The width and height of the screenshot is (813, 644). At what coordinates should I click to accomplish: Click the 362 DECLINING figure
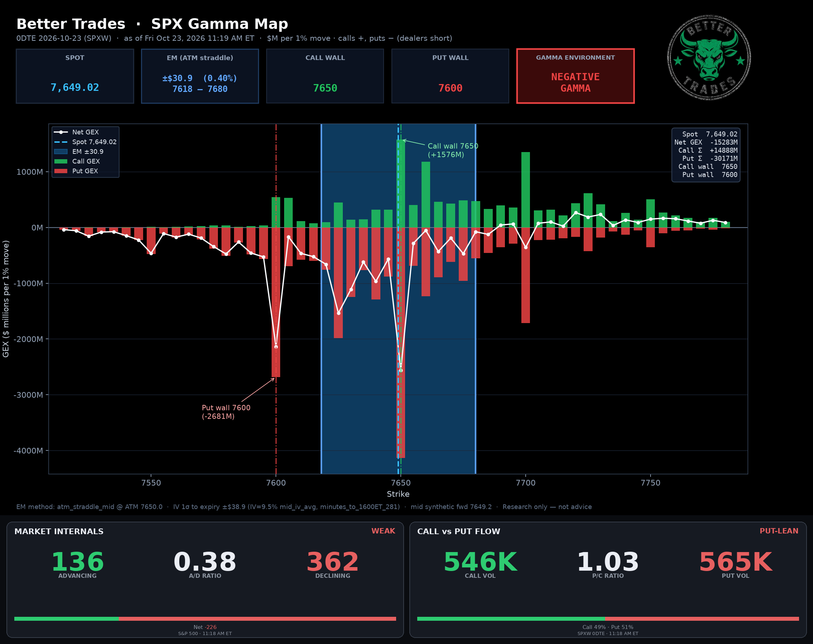[332, 562]
